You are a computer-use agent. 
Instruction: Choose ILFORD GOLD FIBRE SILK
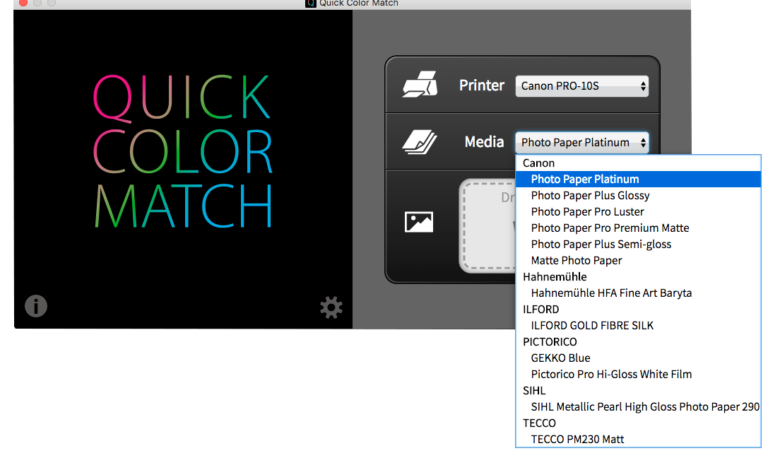pos(638,325)
